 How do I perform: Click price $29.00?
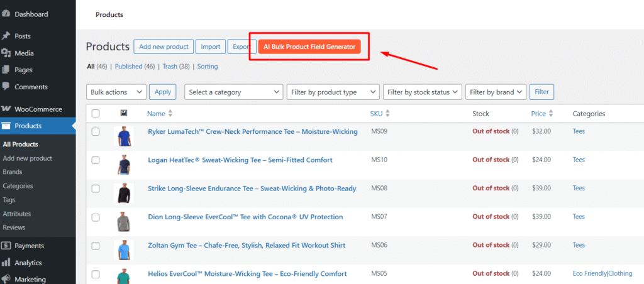(x=541, y=245)
